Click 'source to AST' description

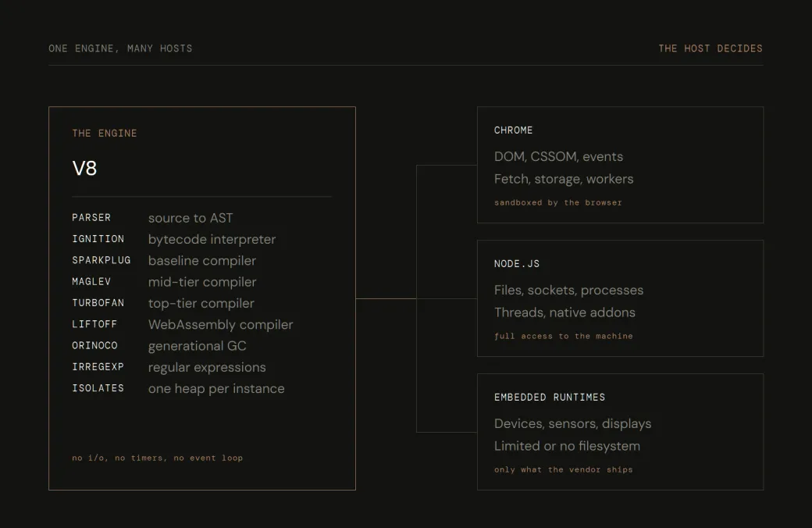point(191,218)
